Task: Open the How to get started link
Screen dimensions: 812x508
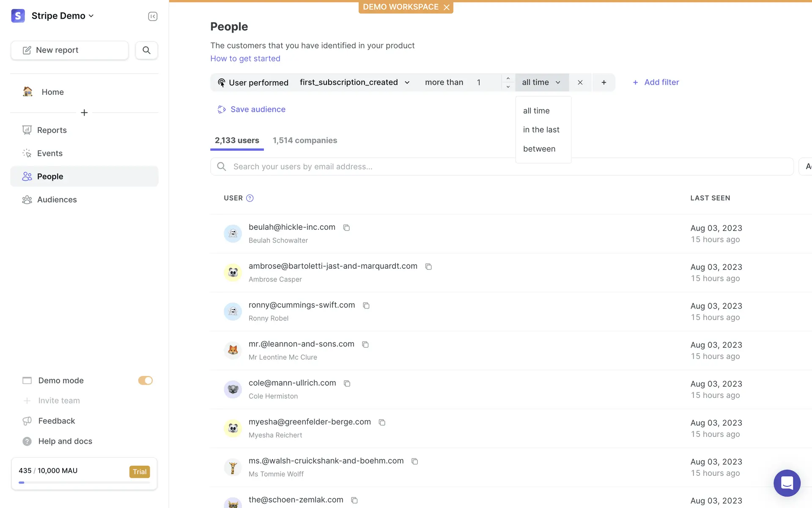Action: pos(245,58)
